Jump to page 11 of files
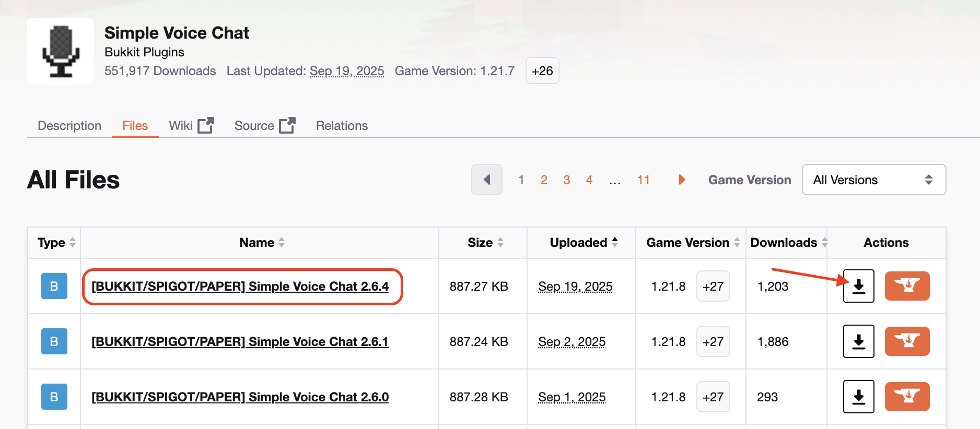Viewport: 980px width, 429px height. pyautogui.click(x=643, y=180)
